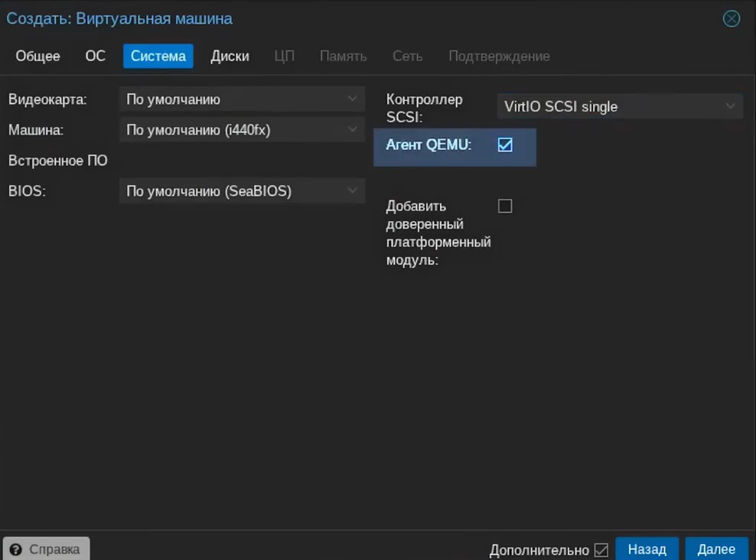Viewport: 756px width, 560px height.
Task: Close the Create Virtual Machine dialog
Action: (732, 19)
